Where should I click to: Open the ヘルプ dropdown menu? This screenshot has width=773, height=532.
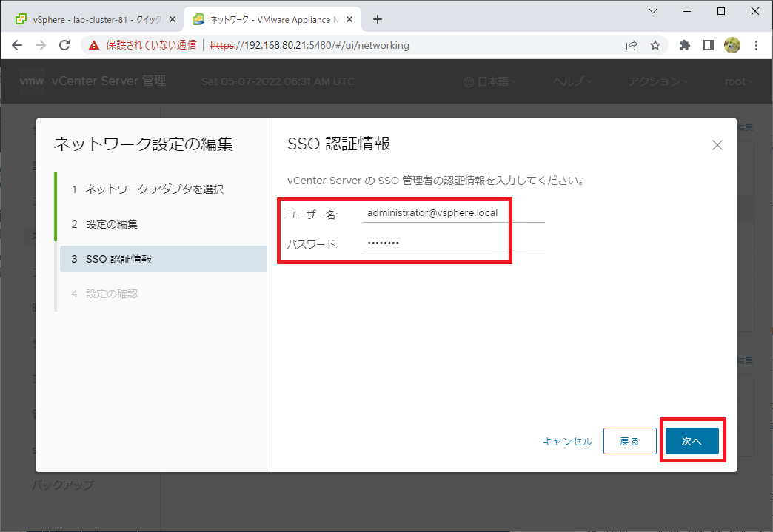click(x=572, y=82)
